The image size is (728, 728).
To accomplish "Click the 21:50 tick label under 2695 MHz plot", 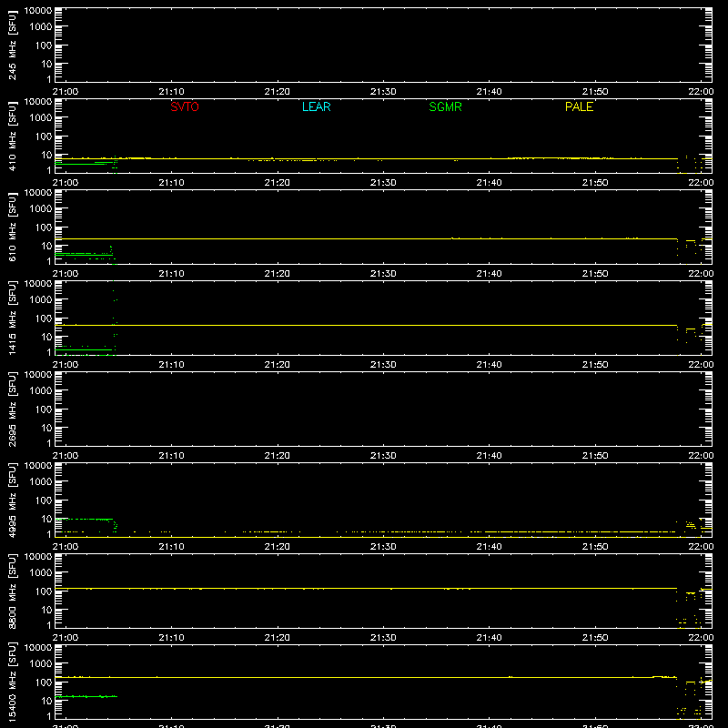I will point(595,456).
